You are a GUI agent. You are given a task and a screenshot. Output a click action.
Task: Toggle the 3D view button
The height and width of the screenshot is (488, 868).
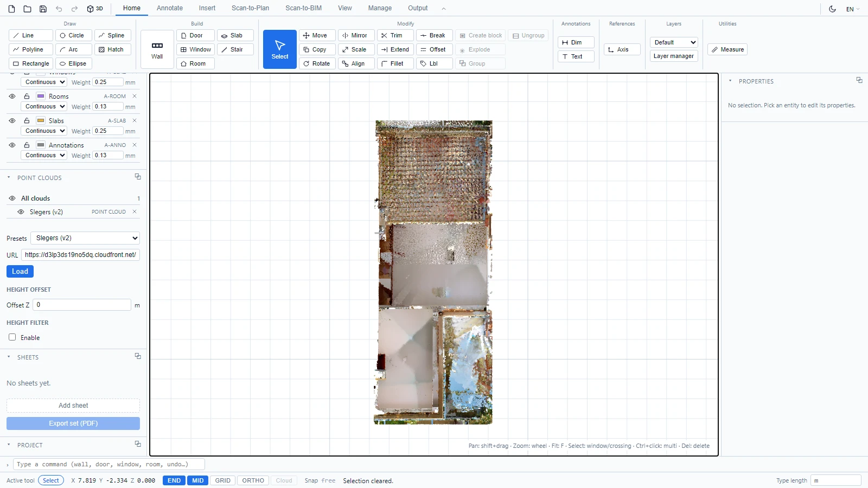[95, 9]
